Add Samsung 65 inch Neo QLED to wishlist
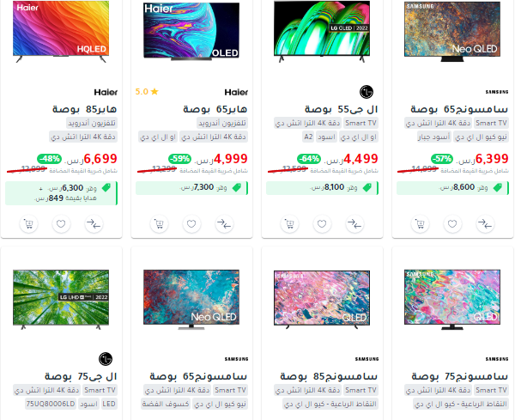 [x=452, y=224]
